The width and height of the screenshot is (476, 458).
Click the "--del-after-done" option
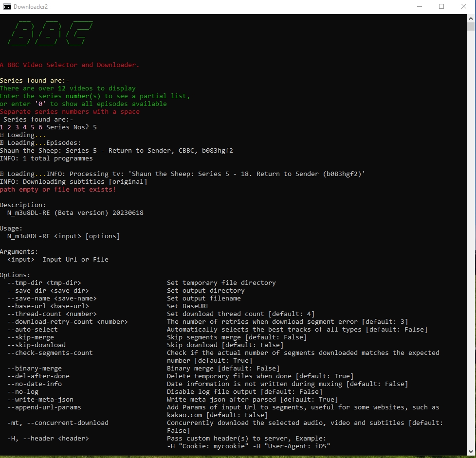pos(38,376)
